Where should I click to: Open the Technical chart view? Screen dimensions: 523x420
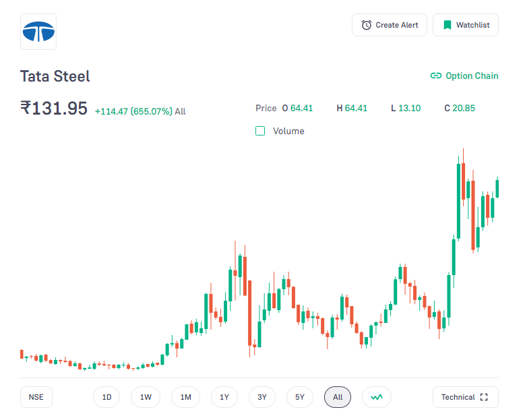[466, 397]
